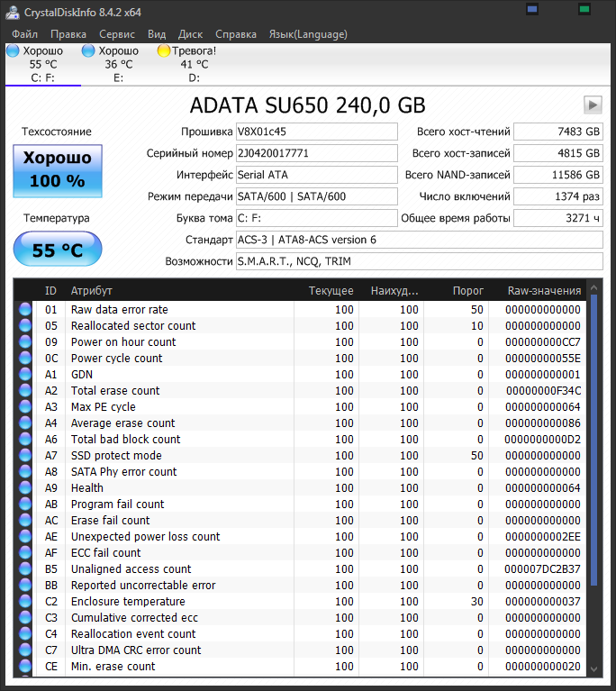Click the CrystalDiskInfo title bar icon

pyautogui.click(x=12, y=12)
